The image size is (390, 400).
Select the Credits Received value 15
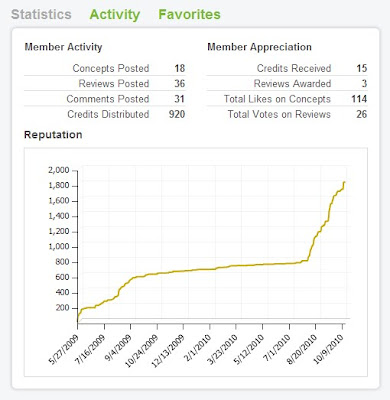point(362,68)
